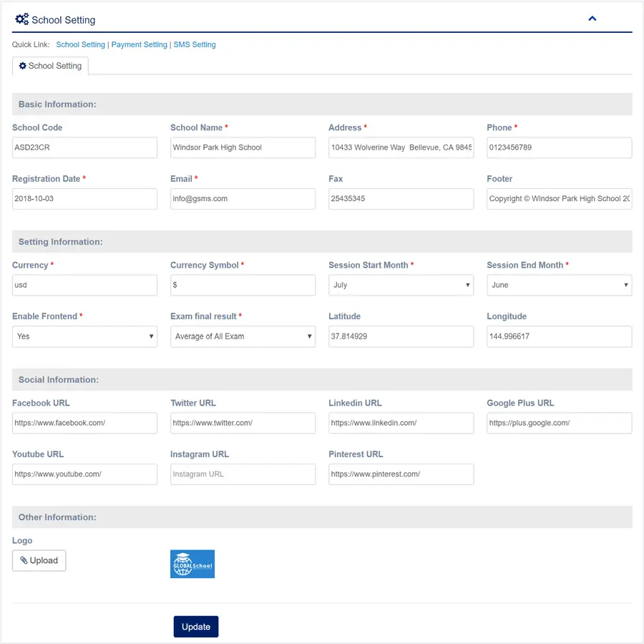Edit the Email field info@gsms.com
Screen dimensions: 644x644
[243, 199]
